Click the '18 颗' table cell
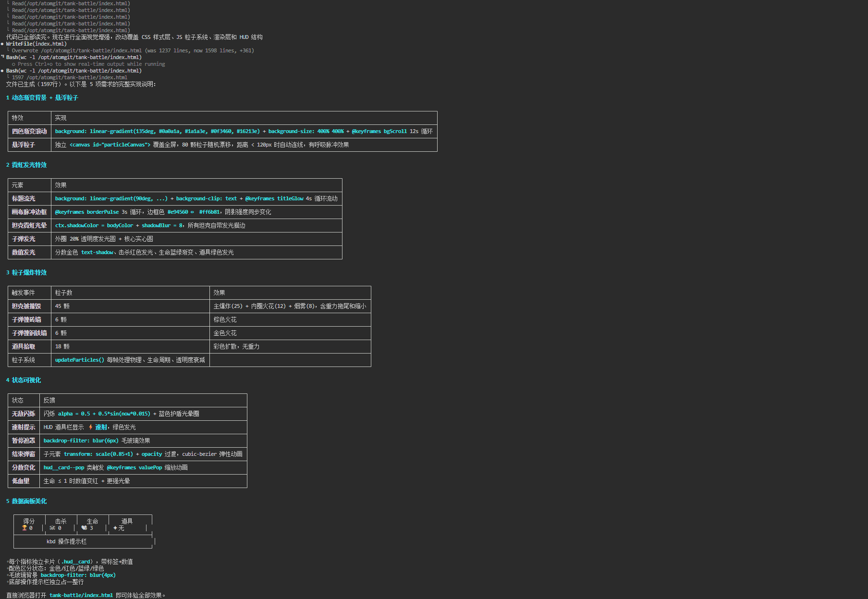Image resolution: width=868 pixels, height=599 pixels. [130, 346]
